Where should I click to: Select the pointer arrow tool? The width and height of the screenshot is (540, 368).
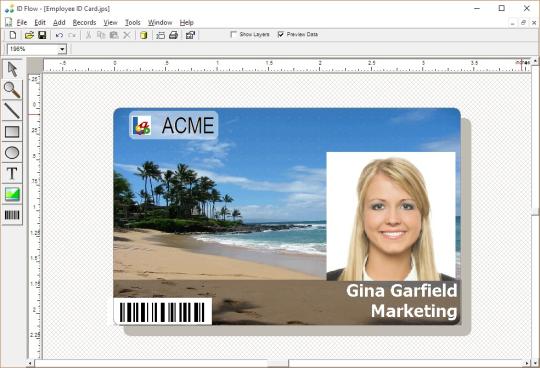[x=12, y=69]
